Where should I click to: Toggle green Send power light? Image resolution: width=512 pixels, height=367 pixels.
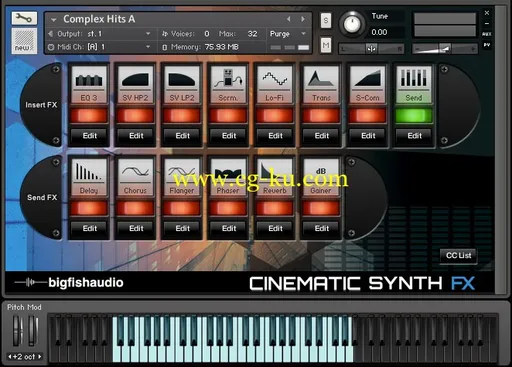[x=414, y=116]
